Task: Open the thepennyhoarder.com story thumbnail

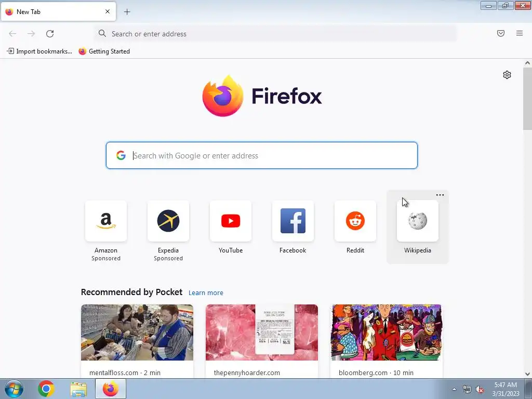Action: (x=262, y=332)
